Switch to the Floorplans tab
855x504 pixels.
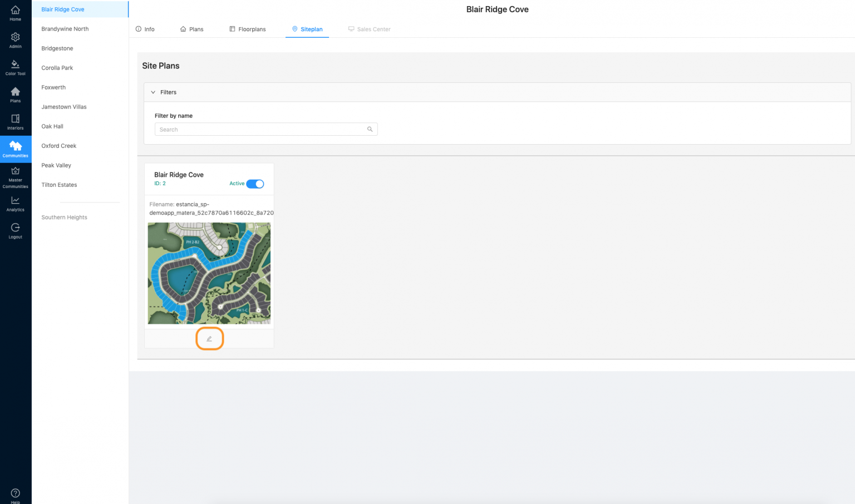pyautogui.click(x=248, y=29)
